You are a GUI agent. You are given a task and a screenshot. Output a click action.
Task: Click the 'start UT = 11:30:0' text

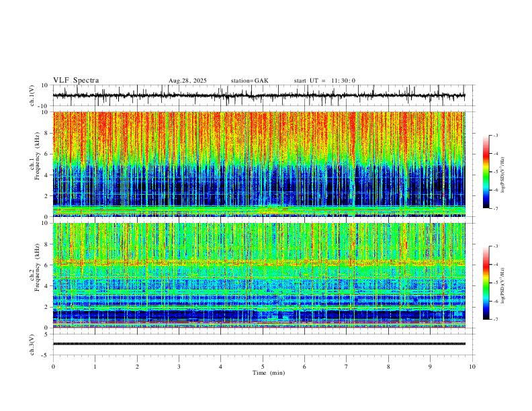324,81
